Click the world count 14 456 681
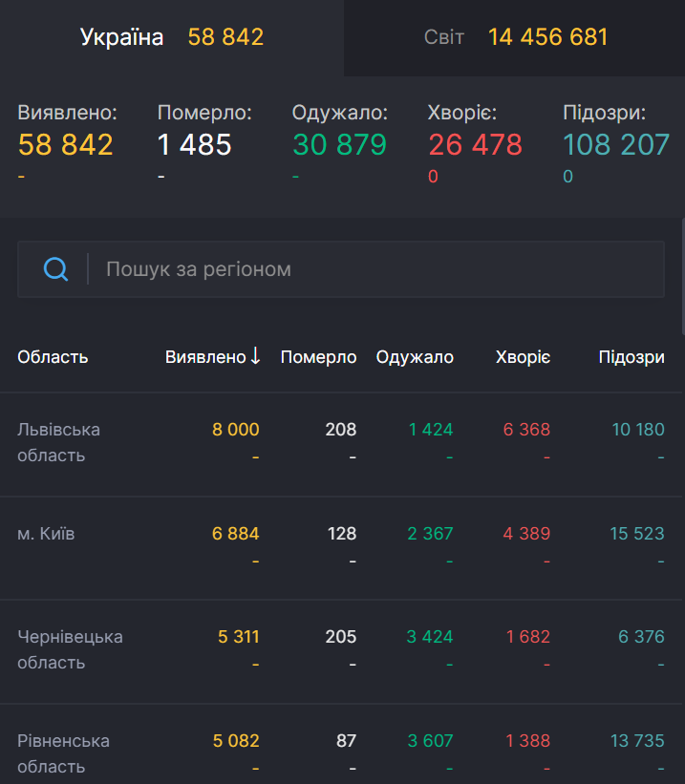Image resolution: width=685 pixels, height=784 pixels. (547, 37)
